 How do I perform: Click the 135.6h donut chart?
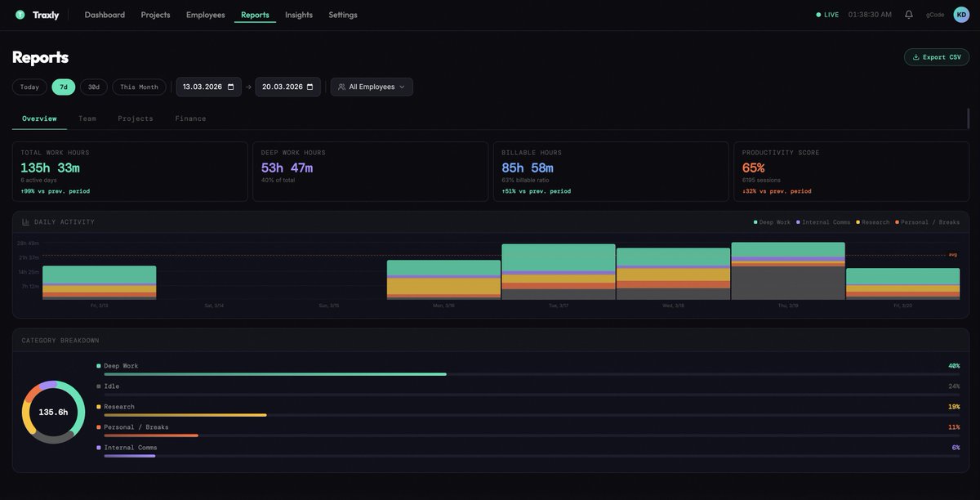[53, 412]
